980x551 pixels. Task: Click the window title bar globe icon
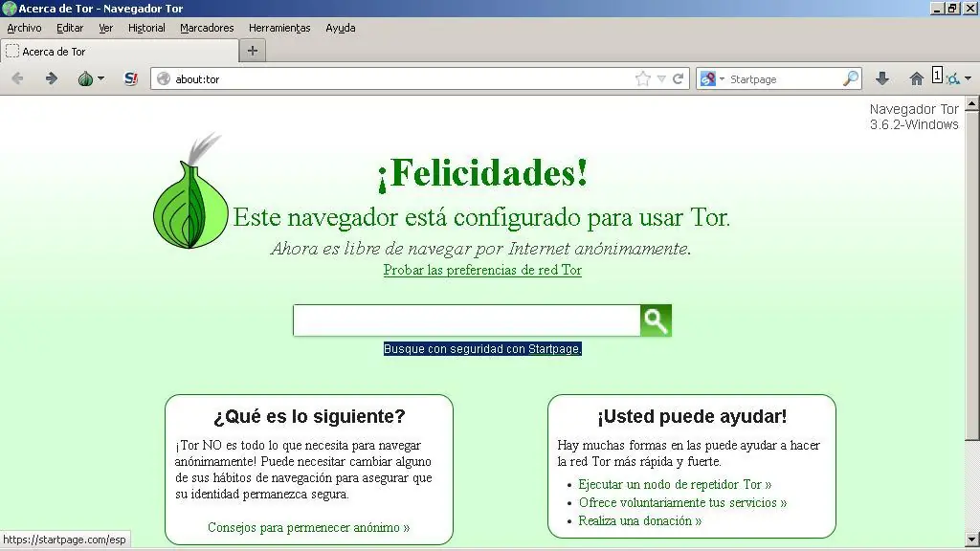[x=10, y=8]
